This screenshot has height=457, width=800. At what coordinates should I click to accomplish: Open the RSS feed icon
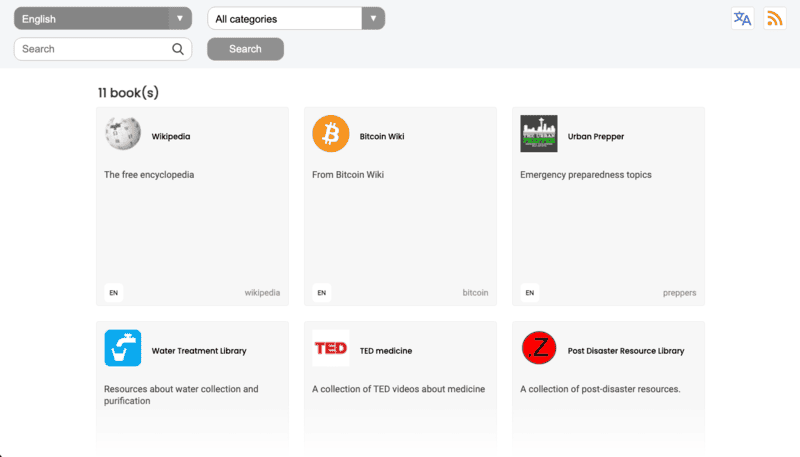click(x=774, y=19)
